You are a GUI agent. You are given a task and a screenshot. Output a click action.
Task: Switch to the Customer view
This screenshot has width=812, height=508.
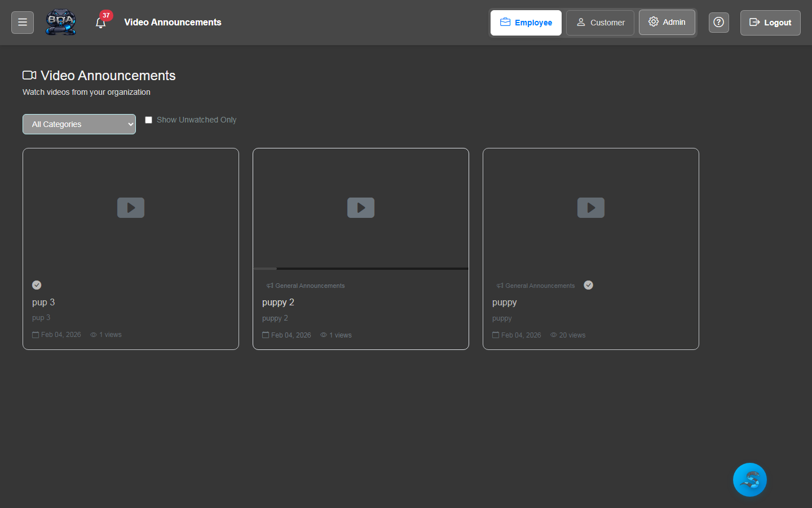(599, 23)
